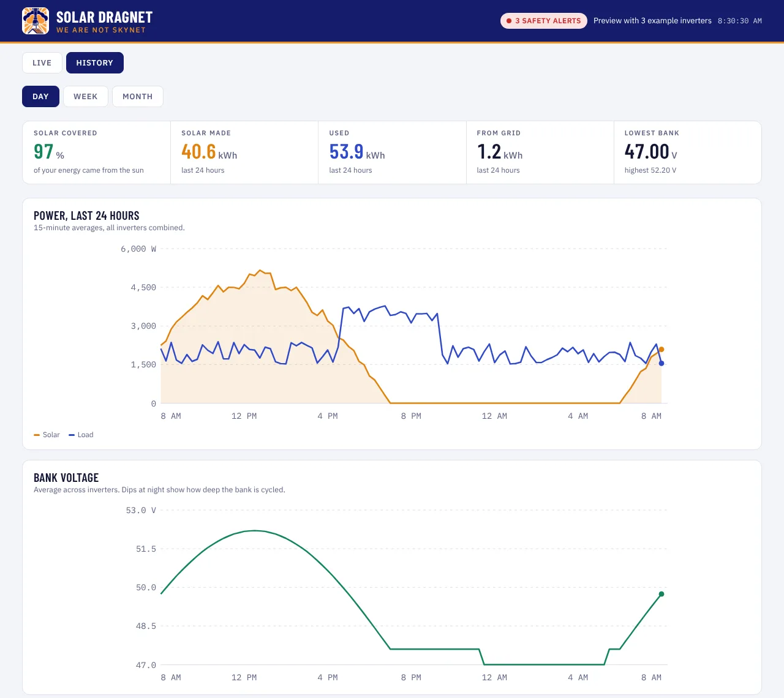This screenshot has width=784, height=698.
Task: Choose the Week range
Action: click(x=86, y=96)
